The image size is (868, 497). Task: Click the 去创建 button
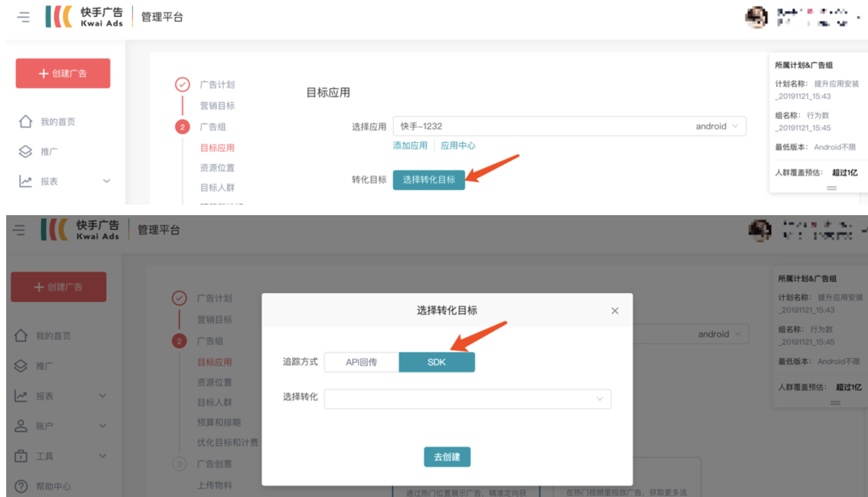[447, 457]
